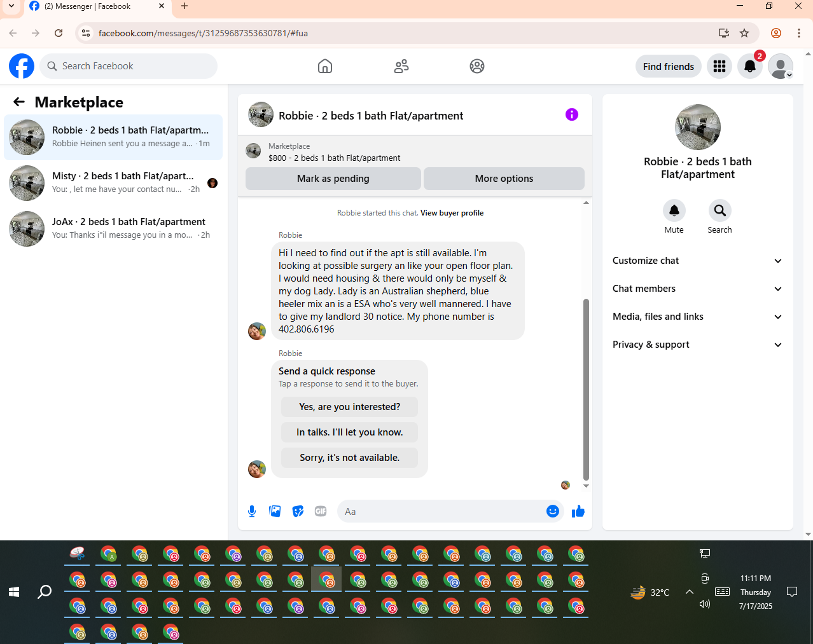Mark the listing as pending
The width and height of the screenshot is (813, 644).
point(333,179)
